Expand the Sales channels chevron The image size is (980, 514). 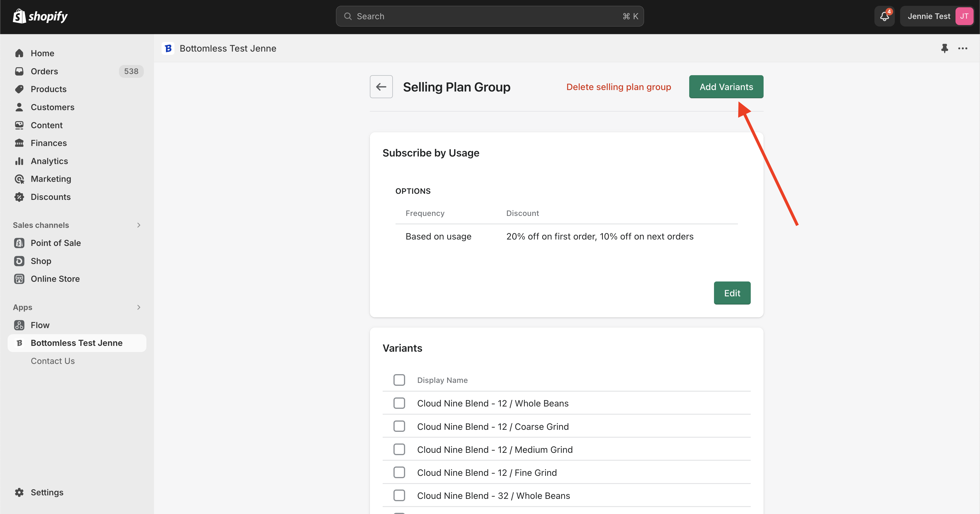[x=139, y=225]
